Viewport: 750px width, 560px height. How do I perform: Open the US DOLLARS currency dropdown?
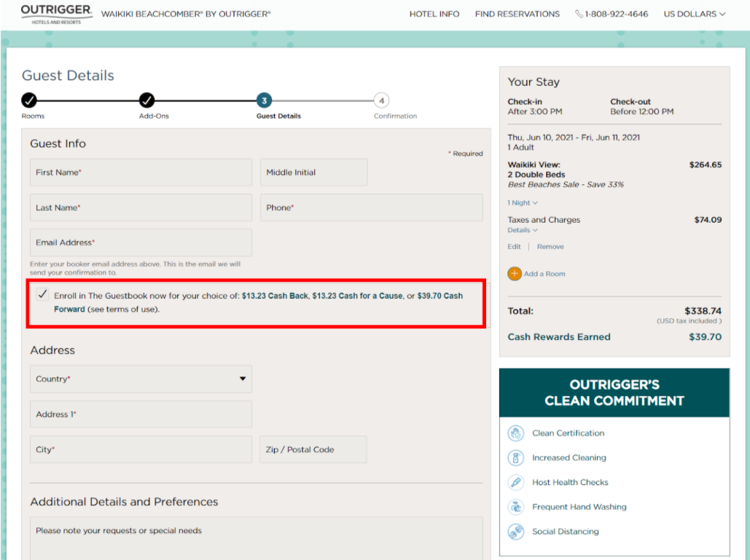[695, 15]
